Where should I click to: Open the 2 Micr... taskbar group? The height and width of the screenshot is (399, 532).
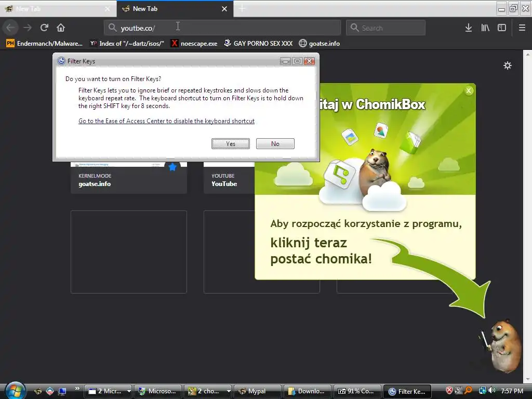click(106, 391)
